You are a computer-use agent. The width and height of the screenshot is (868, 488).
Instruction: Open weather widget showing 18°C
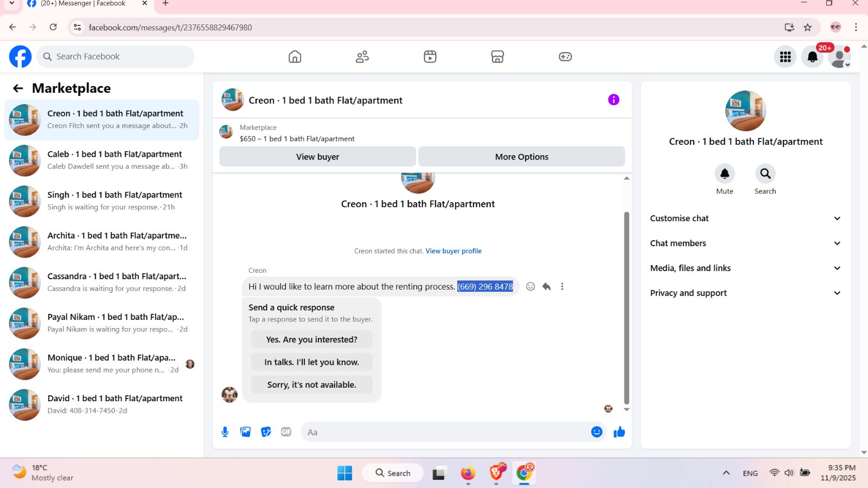click(42, 473)
